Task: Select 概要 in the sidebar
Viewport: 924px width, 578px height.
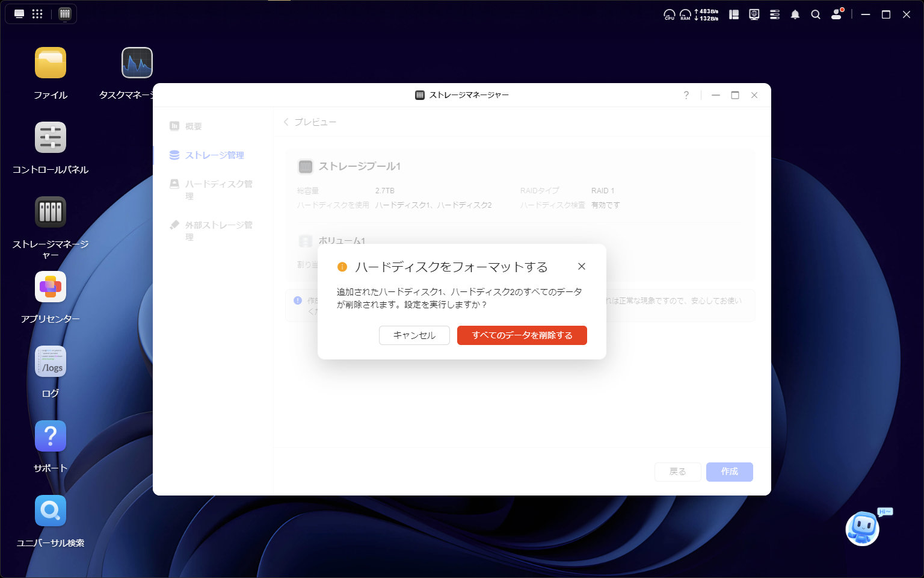Action: point(193,126)
